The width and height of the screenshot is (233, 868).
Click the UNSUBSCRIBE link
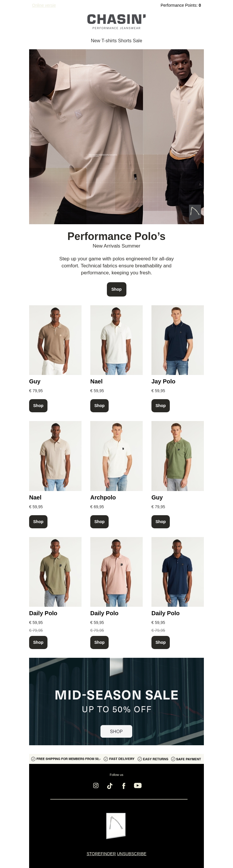[132, 853]
